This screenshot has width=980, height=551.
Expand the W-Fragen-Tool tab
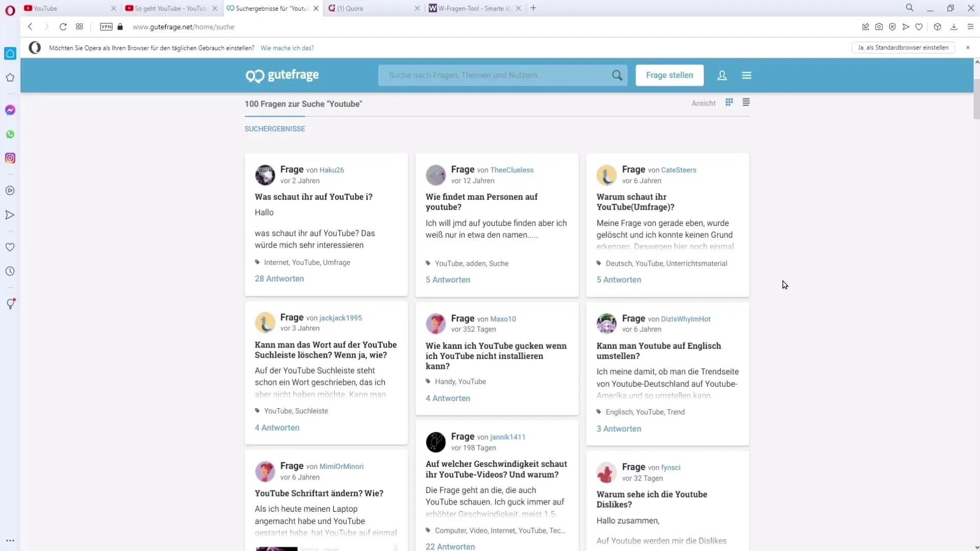pos(475,9)
